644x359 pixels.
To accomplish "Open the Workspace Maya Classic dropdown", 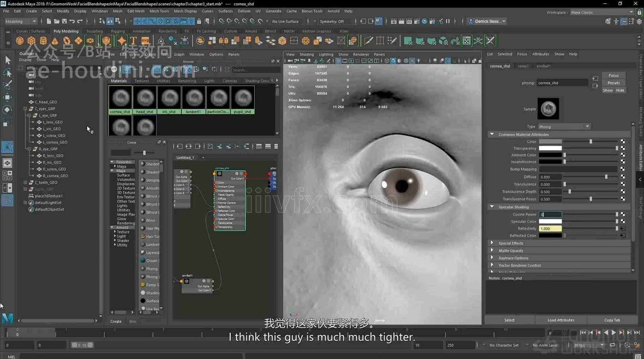I will point(602,12).
